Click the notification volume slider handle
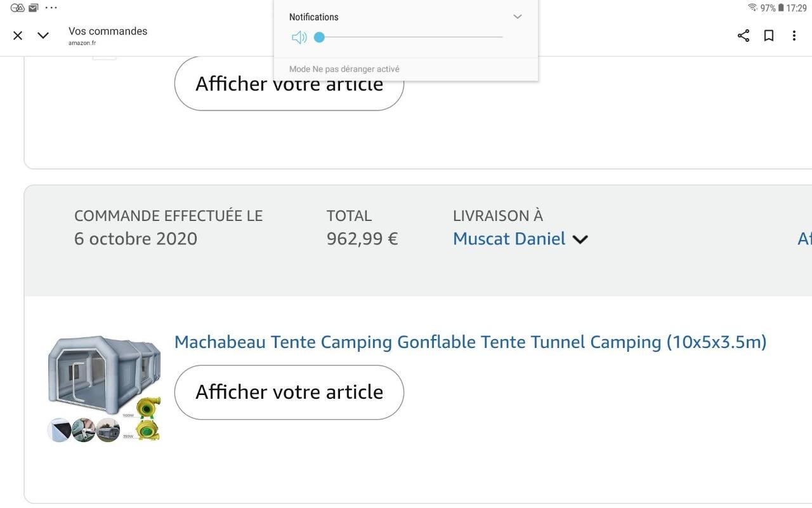This screenshot has width=812, height=508. pyautogui.click(x=320, y=37)
